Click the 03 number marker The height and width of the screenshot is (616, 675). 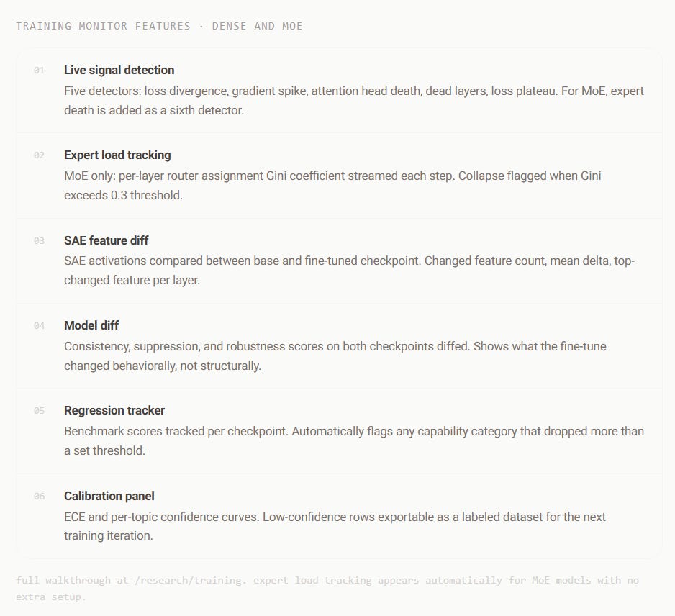click(x=39, y=240)
